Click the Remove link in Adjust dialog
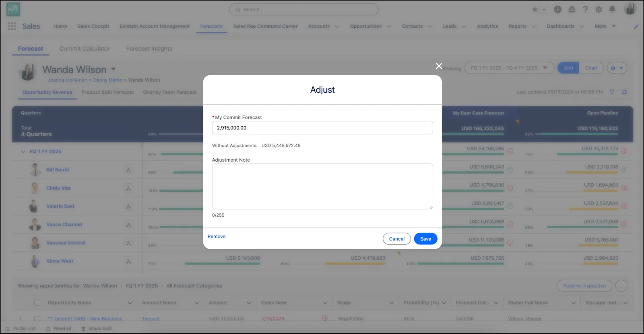 217,236
